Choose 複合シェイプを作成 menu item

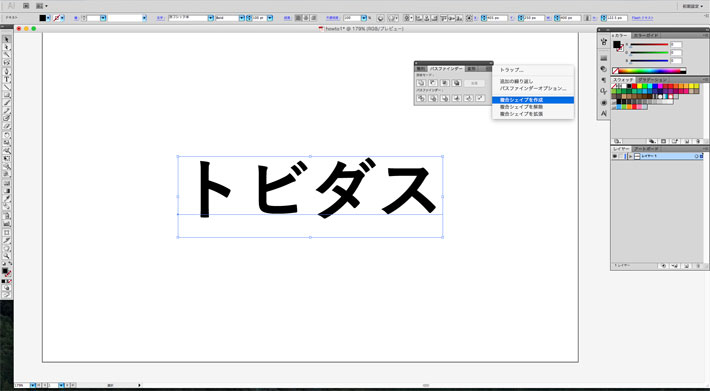(533, 100)
